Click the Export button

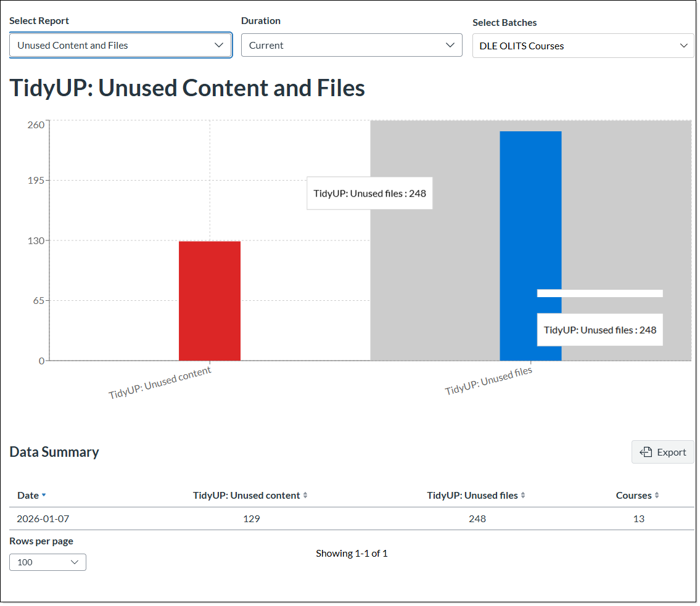click(x=662, y=451)
